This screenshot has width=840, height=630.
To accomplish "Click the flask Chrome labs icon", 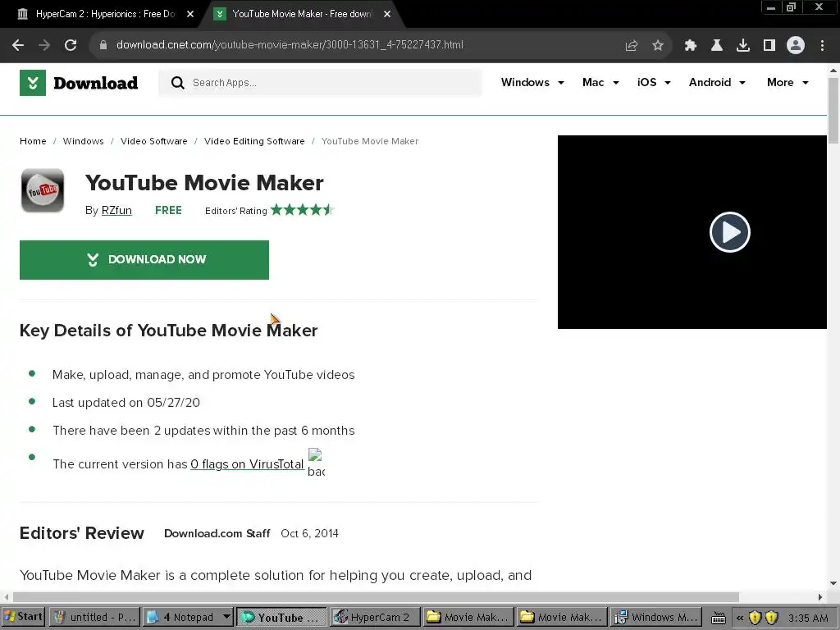I will click(716, 46).
